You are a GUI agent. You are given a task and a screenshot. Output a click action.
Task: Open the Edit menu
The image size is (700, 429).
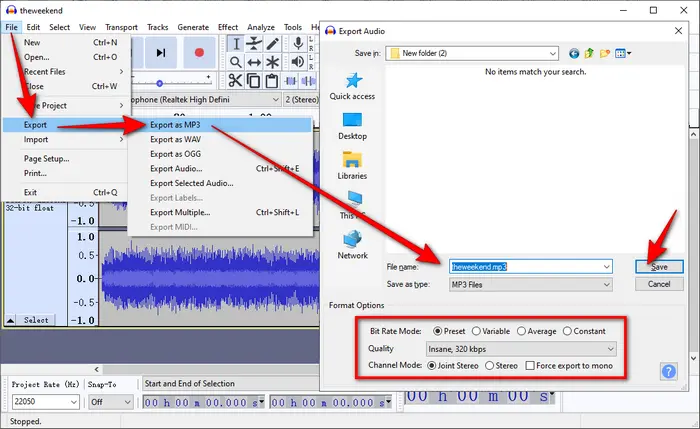(33, 27)
